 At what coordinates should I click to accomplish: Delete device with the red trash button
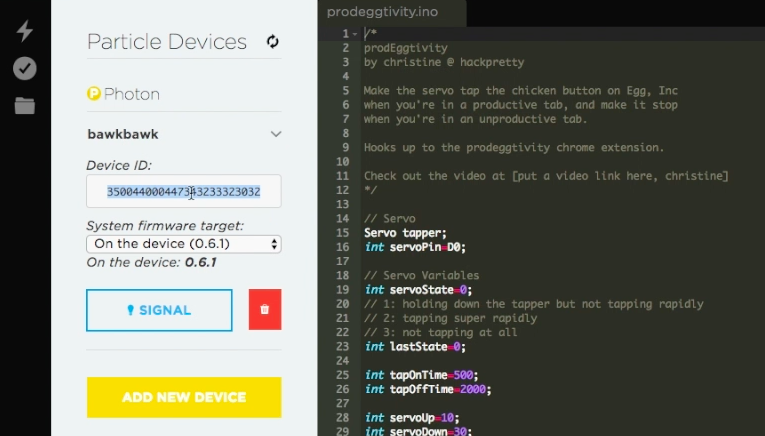[x=265, y=309]
